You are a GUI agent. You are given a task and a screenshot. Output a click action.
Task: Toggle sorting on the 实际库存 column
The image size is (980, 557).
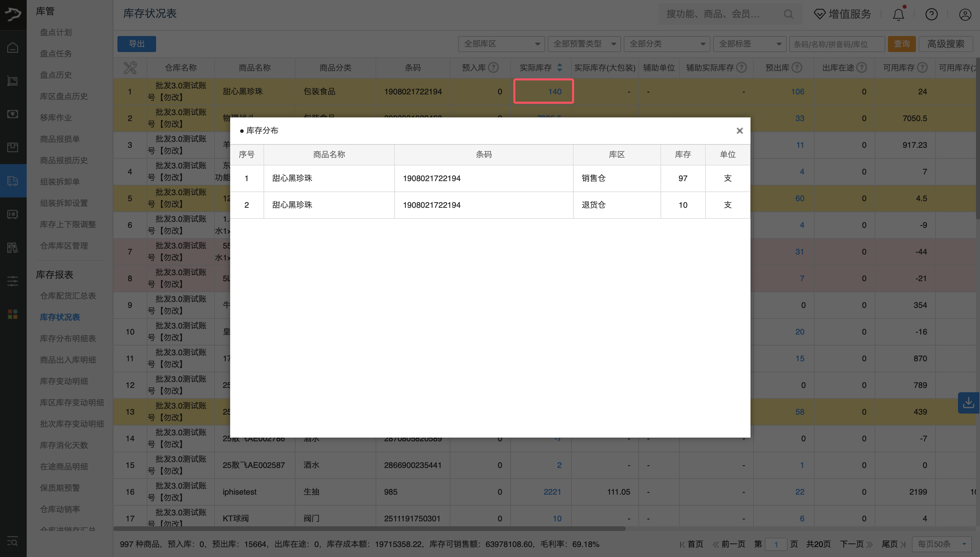pos(560,67)
